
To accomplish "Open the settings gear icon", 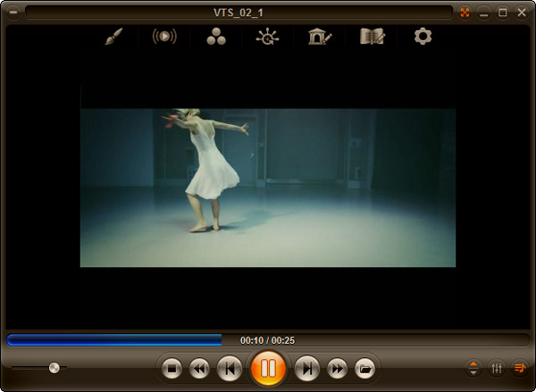I will 423,37.
